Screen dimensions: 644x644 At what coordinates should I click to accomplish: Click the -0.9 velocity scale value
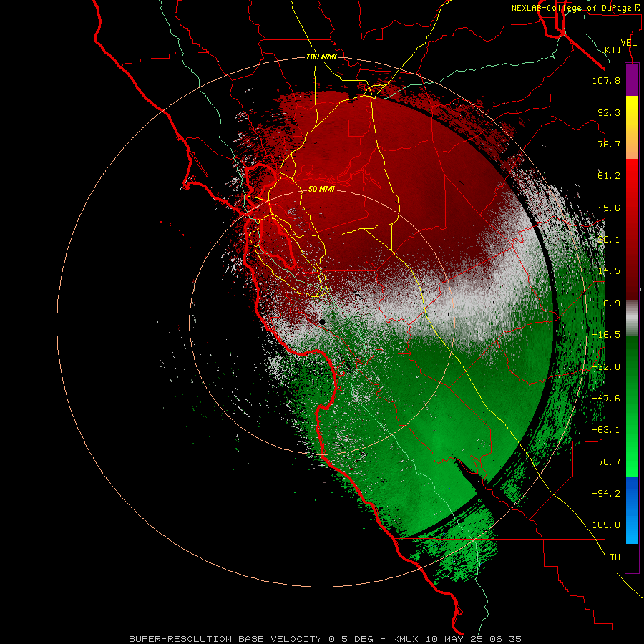pos(609,303)
